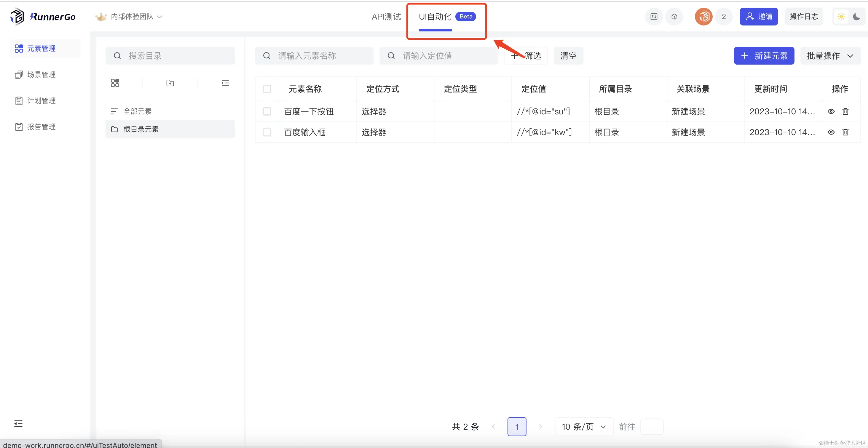This screenshot has height=448, width=868.
Task: Tick the checkbox for 百度一下按钮 row
Action: 267,111
